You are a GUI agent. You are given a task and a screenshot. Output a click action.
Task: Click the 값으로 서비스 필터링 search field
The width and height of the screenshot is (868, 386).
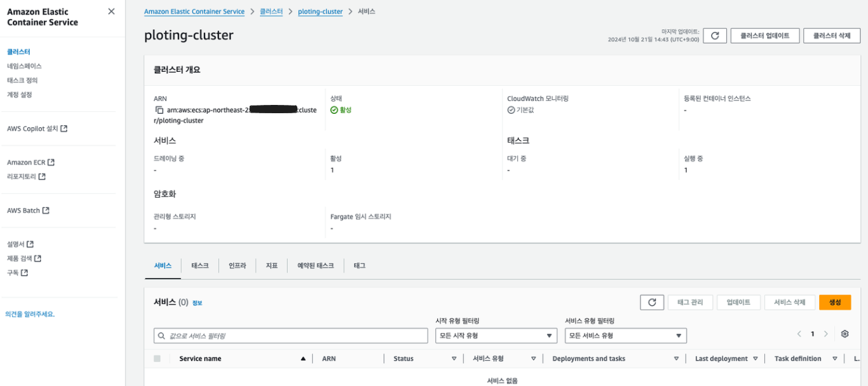pos(291,336)
